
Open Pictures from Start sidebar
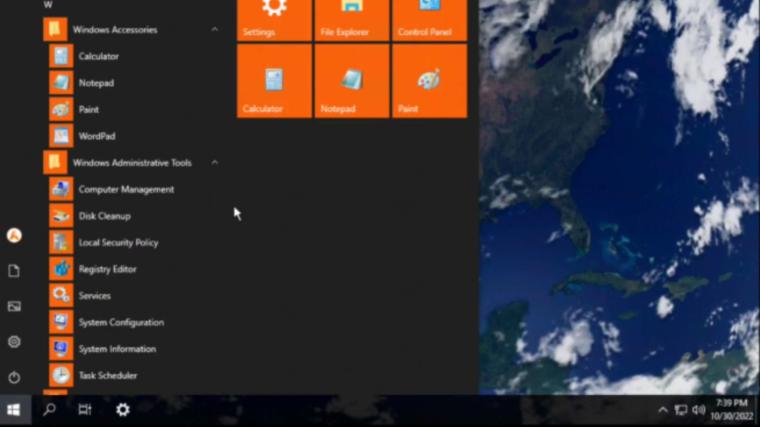(14, 306)
